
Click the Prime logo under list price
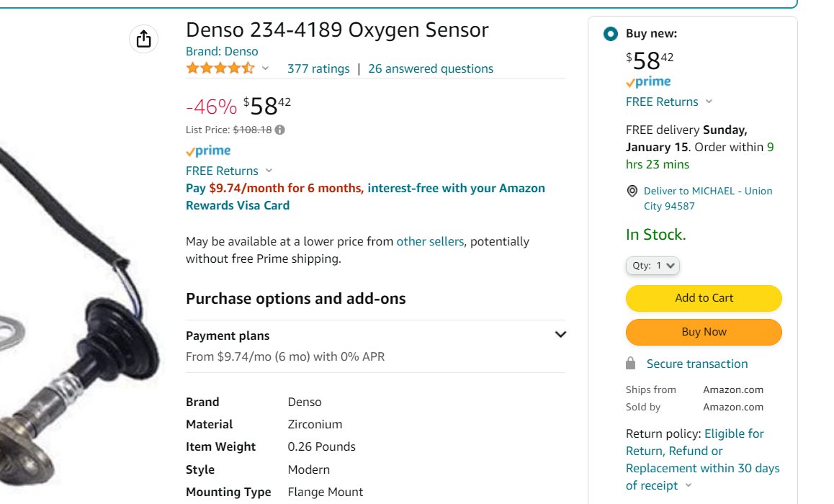tap(208, 151)
